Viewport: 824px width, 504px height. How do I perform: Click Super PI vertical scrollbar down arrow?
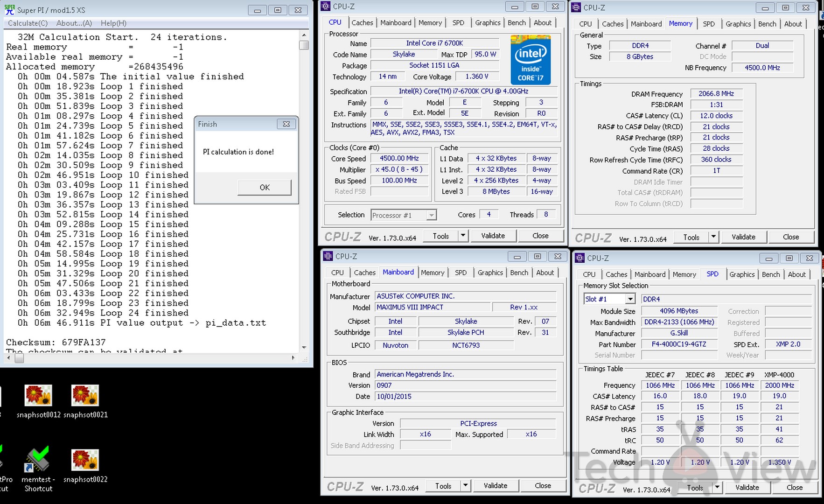click(x=304, y=347)
